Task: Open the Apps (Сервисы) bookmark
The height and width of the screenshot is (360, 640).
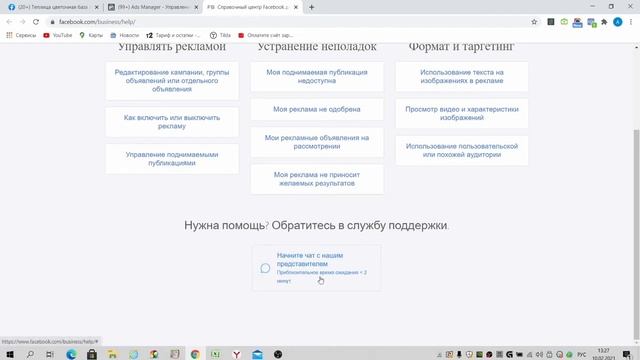Action: pos(21,36)
